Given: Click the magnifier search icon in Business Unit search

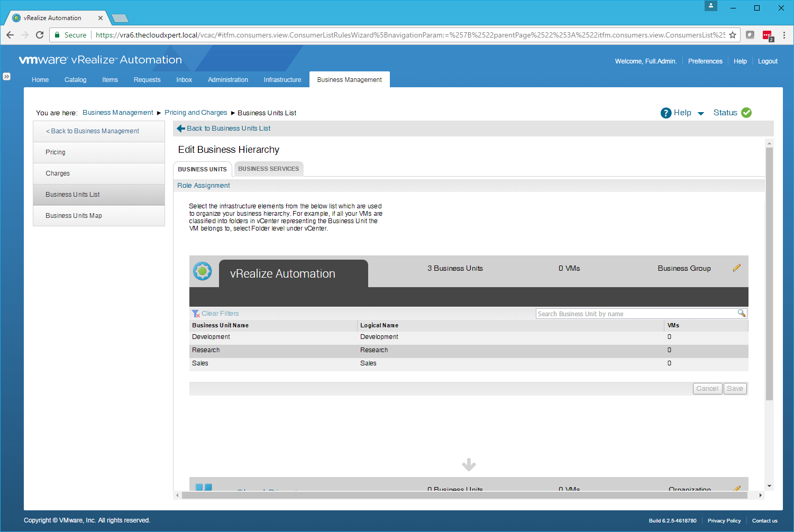Looking at the screenshot, I should click(742, 314).
